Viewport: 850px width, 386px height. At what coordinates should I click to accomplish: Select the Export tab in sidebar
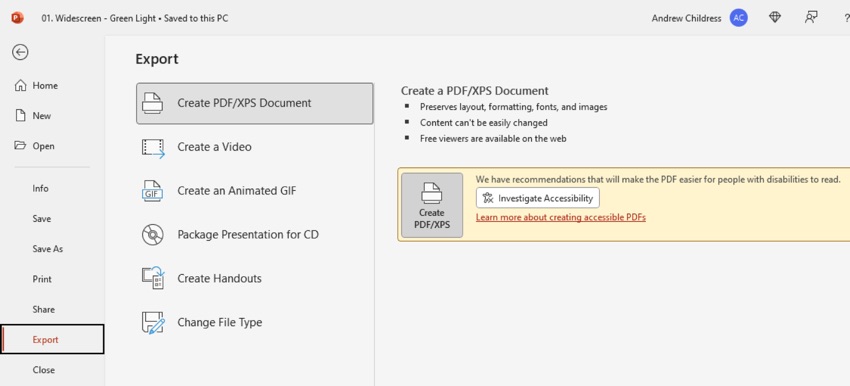pyautogui.click(x=52, y=339)
